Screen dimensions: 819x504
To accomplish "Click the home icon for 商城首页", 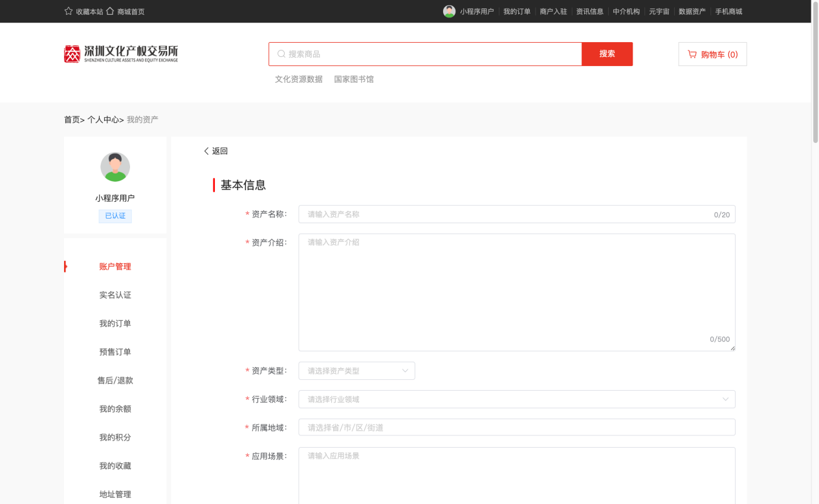I will click(110, 11).
